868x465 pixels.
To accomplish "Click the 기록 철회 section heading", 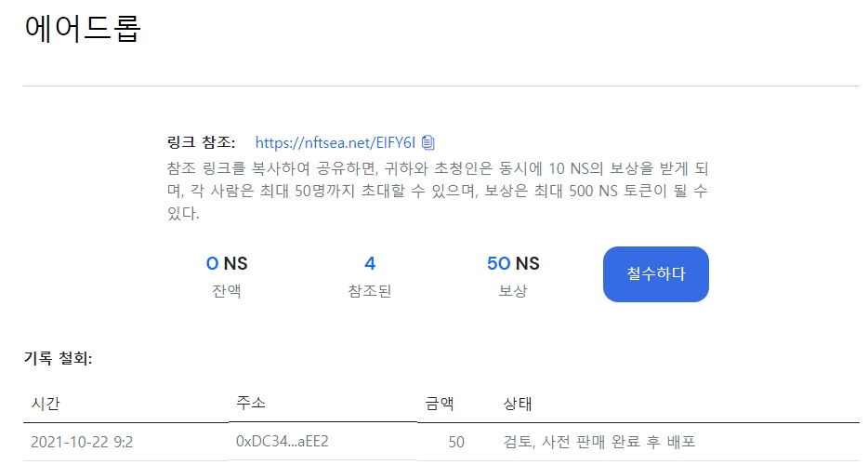I will [59, 359].
